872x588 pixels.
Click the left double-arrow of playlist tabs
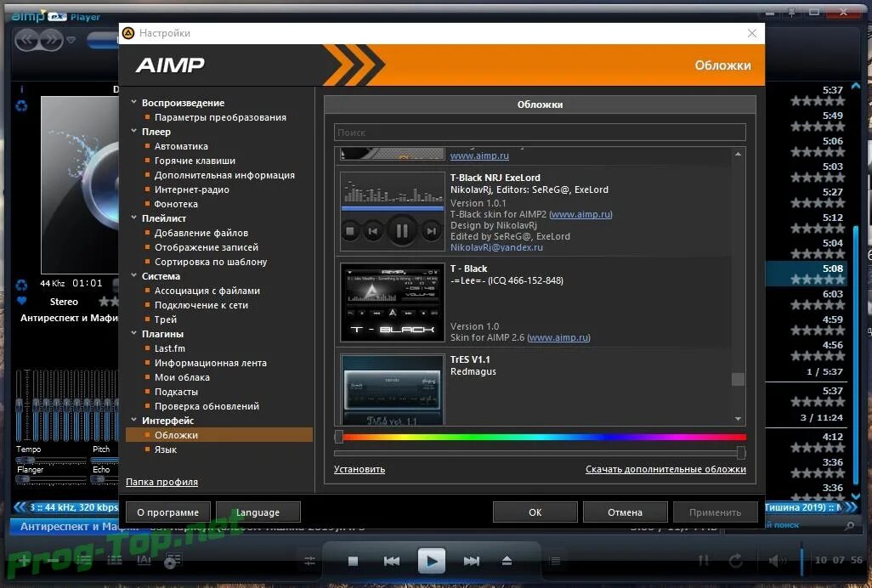(20, 507)
